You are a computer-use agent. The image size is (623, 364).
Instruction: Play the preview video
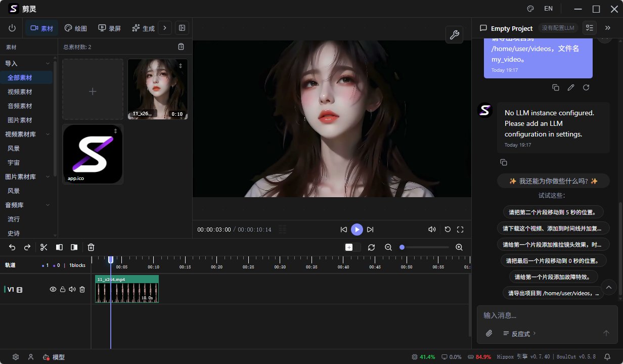click(357, 230)
